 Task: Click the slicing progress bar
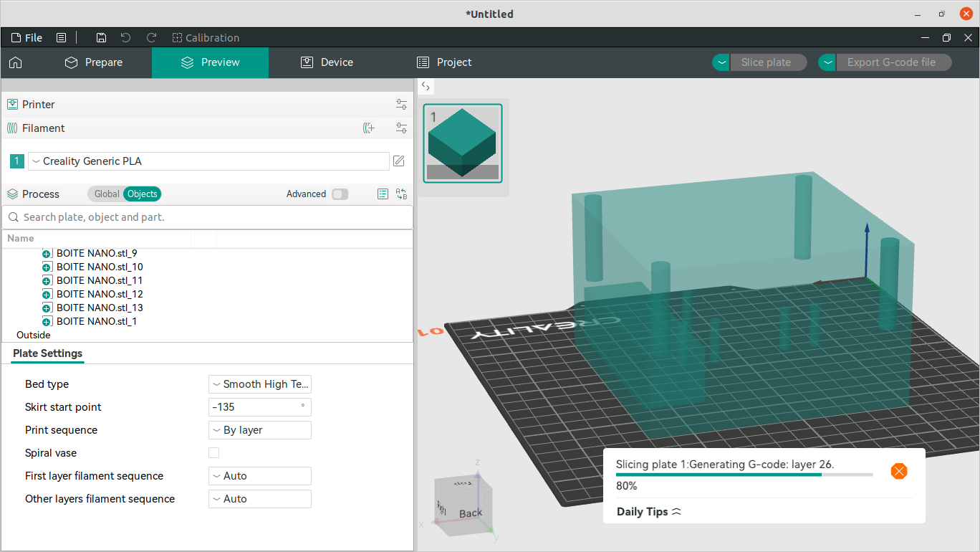tap(744, 475)
